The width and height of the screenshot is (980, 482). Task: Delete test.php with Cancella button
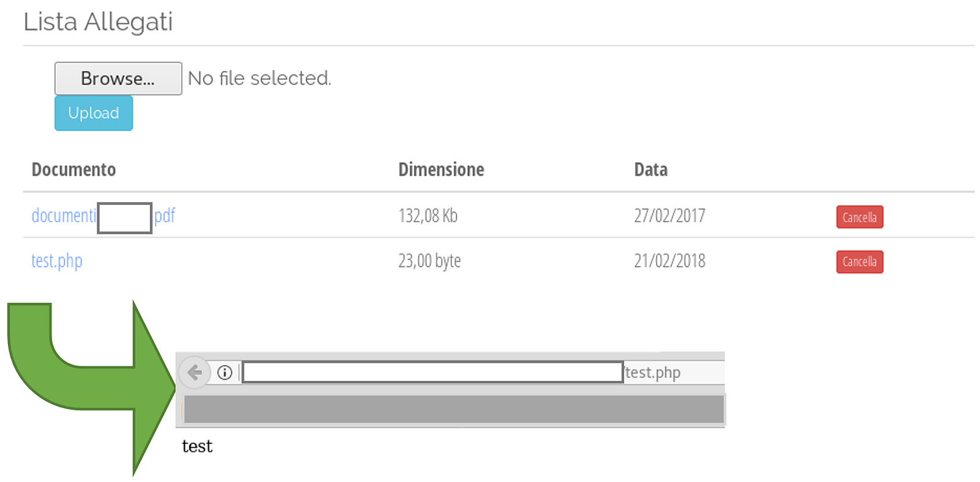pyautogui.click(x=859, y=262)
